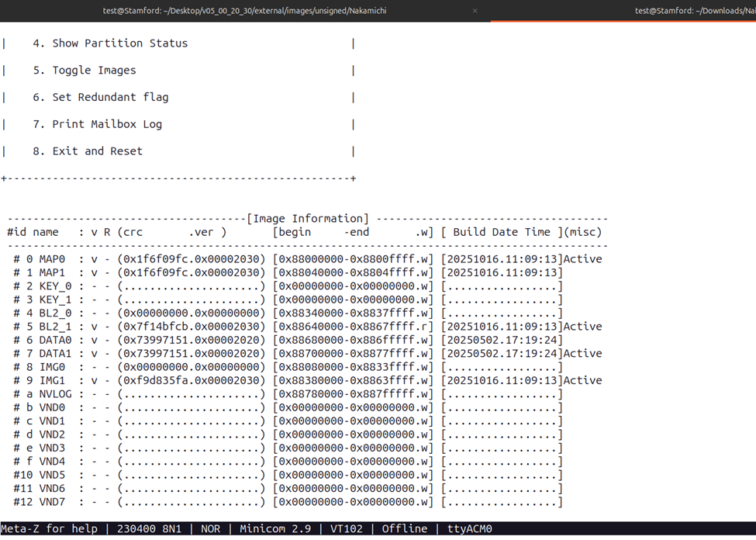Click the address range '0x88040000-0x8804ffff.w'
Viewport: 756px width, 540px height.
point(353,272)
